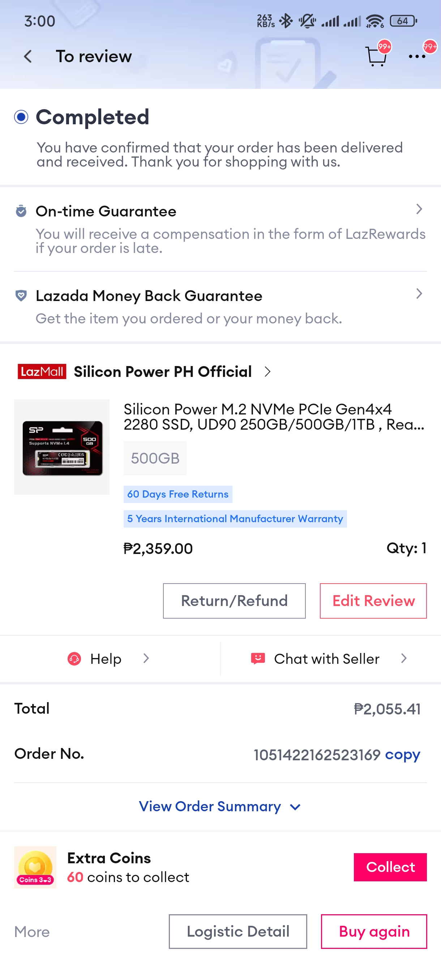
Task: Tap the LazMall badge icon
Action: click(42, 371)
